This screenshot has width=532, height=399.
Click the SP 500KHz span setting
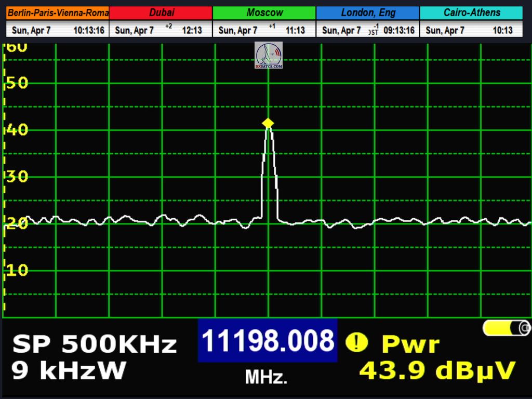pos(95,344)
